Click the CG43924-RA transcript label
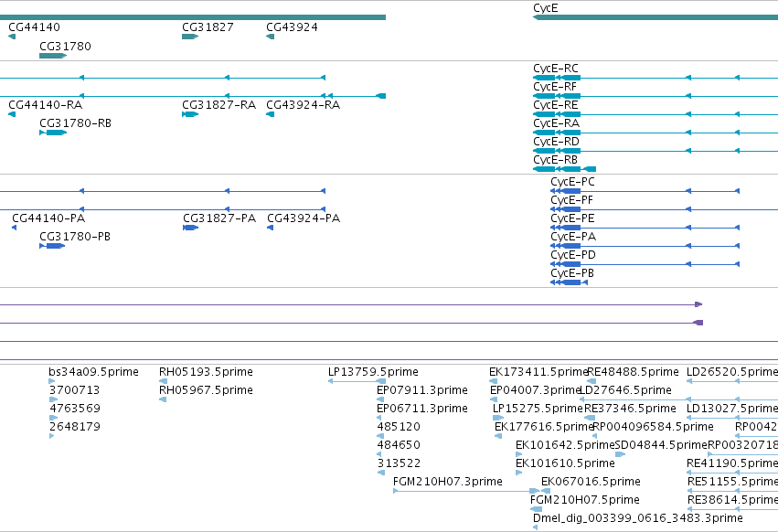Viewport: 778px width, 532px height. (x=304, y=105)
